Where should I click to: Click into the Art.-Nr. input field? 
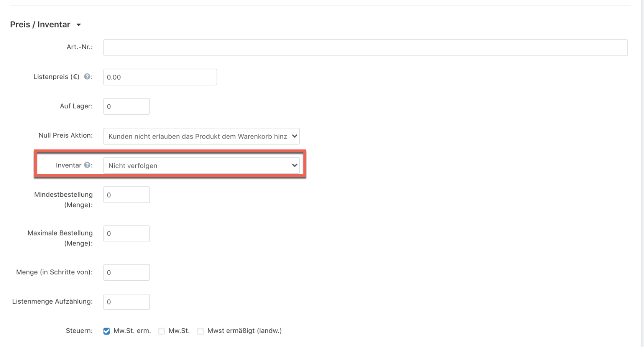365,48
